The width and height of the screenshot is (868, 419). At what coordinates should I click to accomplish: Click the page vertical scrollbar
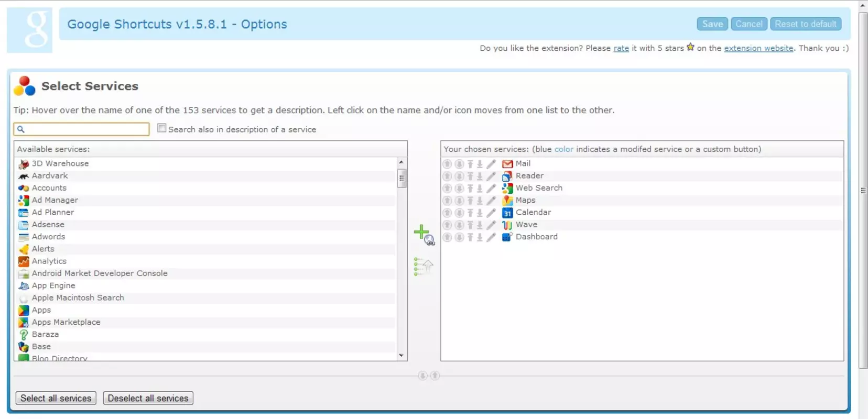(x=863, y=191)
